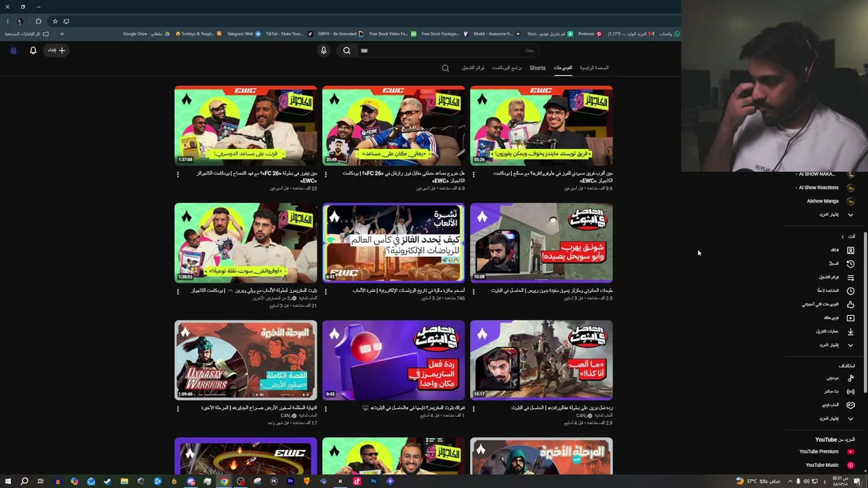Open Gaming (ألعاب فيديو) under Explore
This screenshot has height=488, width=868.
[x=837, y=405]
